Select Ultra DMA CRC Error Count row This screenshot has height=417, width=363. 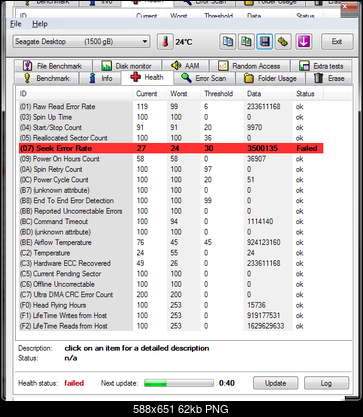(171, 294)
